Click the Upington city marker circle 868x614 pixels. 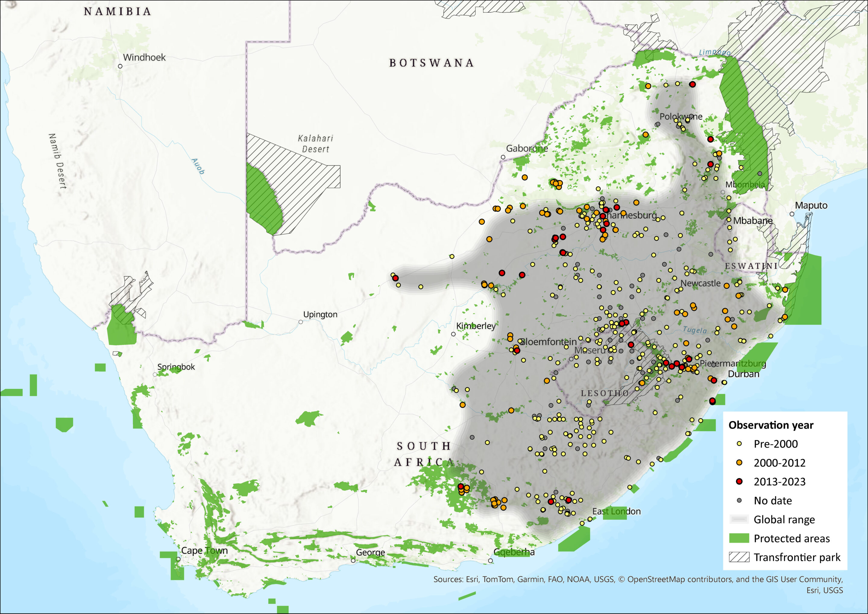300,322
